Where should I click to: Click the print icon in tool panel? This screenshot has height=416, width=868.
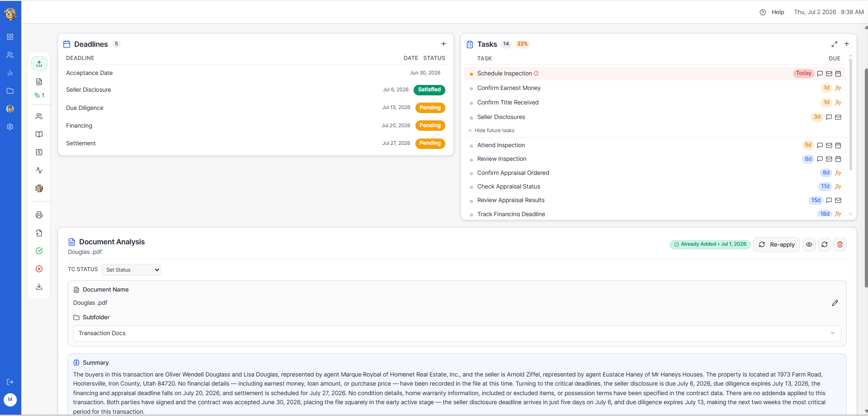click(x=39, y=215)
